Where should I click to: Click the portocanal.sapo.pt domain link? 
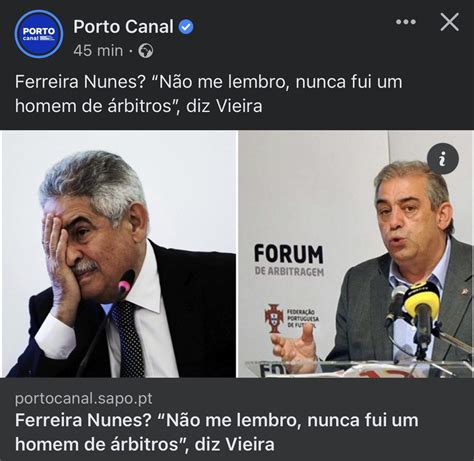(x=84, y=398)
